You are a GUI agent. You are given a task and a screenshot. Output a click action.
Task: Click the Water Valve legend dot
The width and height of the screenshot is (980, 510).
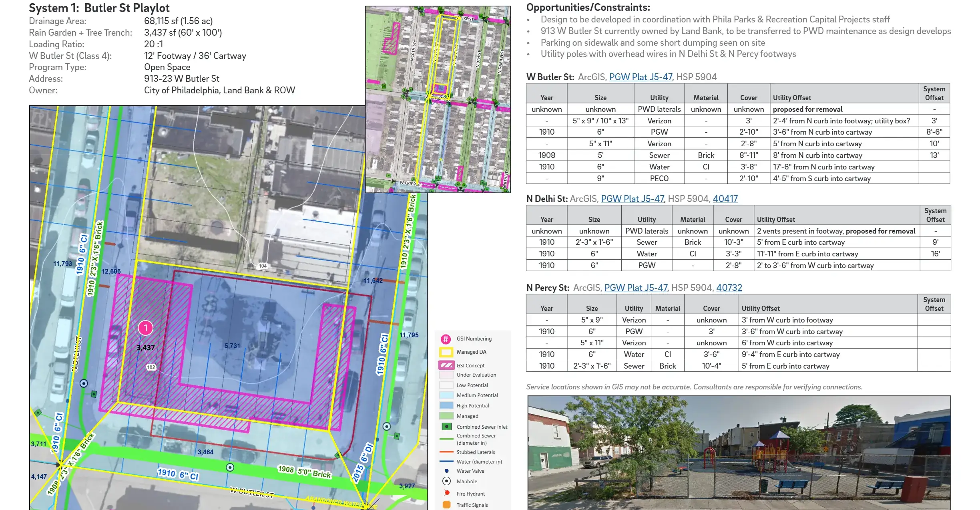tap(446, 471)
